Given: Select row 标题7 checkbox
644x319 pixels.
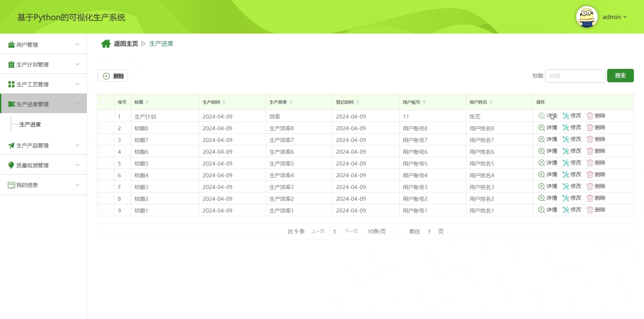Looking at the screenshot, I should coord(103,140).
